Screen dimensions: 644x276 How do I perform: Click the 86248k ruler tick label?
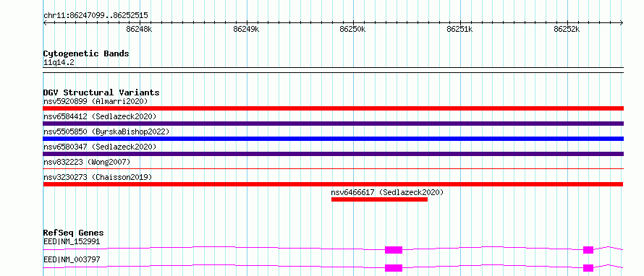click(139, 29)
